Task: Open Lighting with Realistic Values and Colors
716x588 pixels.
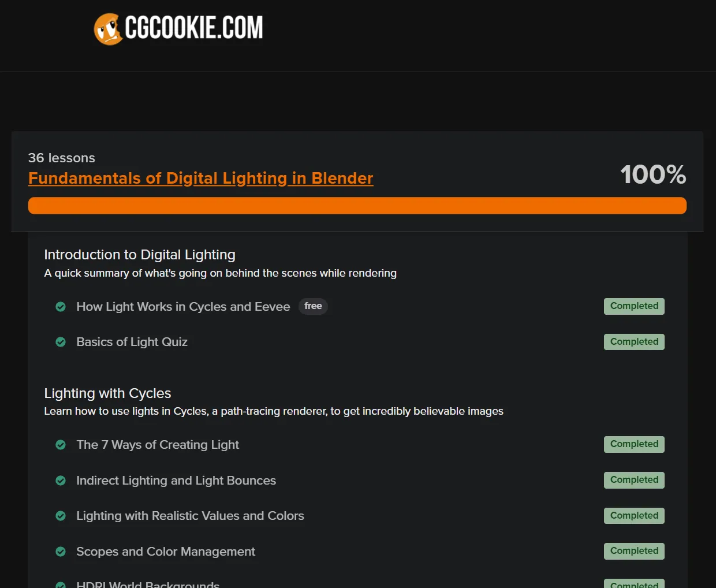Action: click(x=190, y=516)
